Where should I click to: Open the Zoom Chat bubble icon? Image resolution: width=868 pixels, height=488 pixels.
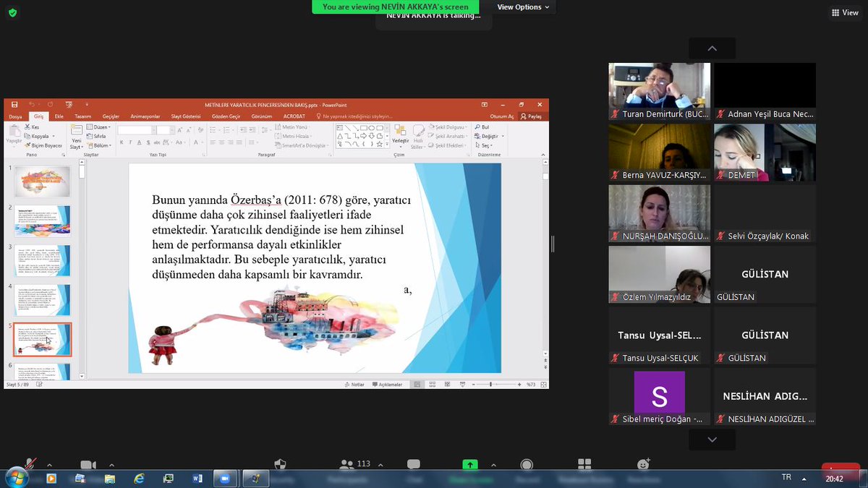pyautogui.click(x=414, y=465)
